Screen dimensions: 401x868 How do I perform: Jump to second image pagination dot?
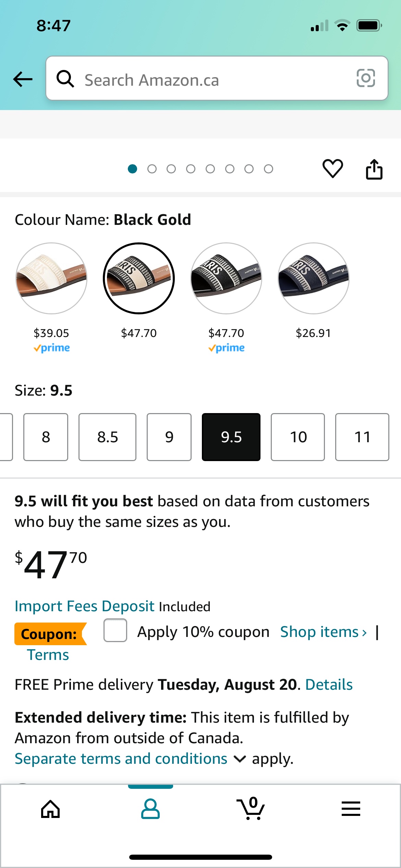pos(152,169)
